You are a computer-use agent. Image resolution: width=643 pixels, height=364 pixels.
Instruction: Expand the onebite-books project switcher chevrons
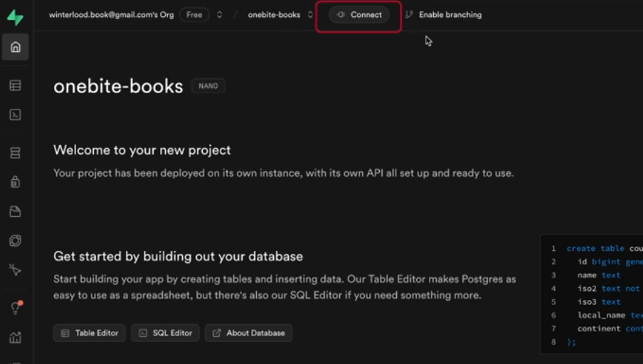[x=310, y=15]
